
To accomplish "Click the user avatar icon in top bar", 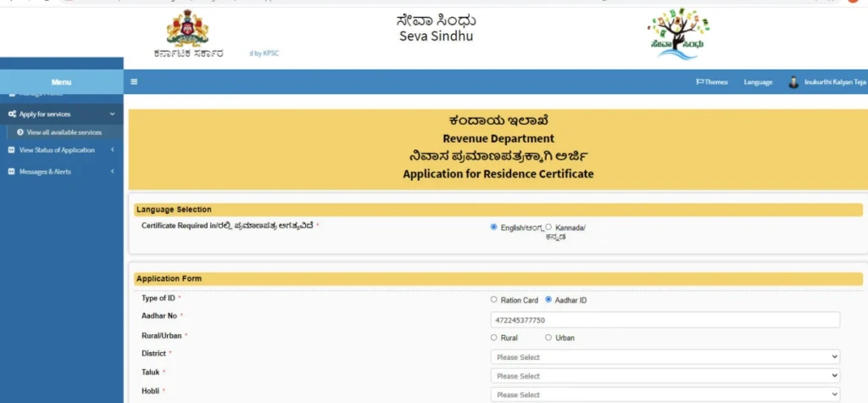I will pyautogui.click(x=793, y=82).
